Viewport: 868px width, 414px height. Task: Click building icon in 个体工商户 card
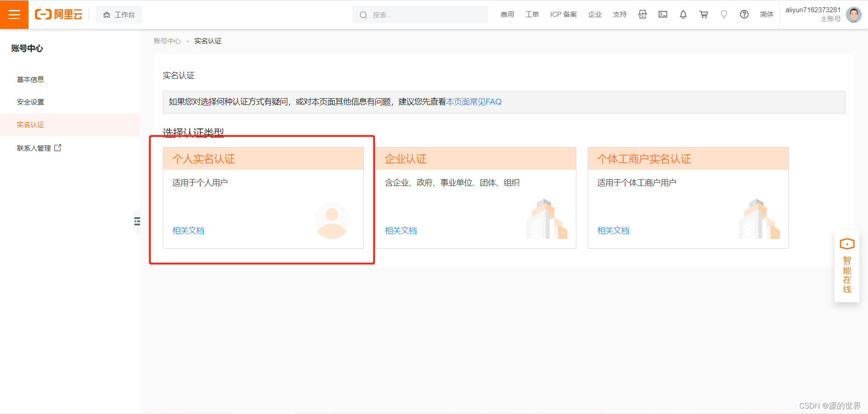coord(759,219)
